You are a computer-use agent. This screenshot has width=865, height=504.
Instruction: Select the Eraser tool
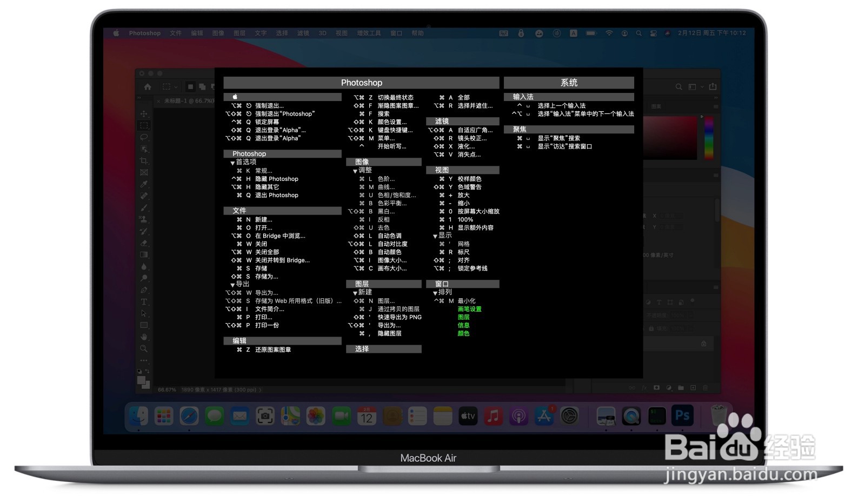click(x=144, y=243)
